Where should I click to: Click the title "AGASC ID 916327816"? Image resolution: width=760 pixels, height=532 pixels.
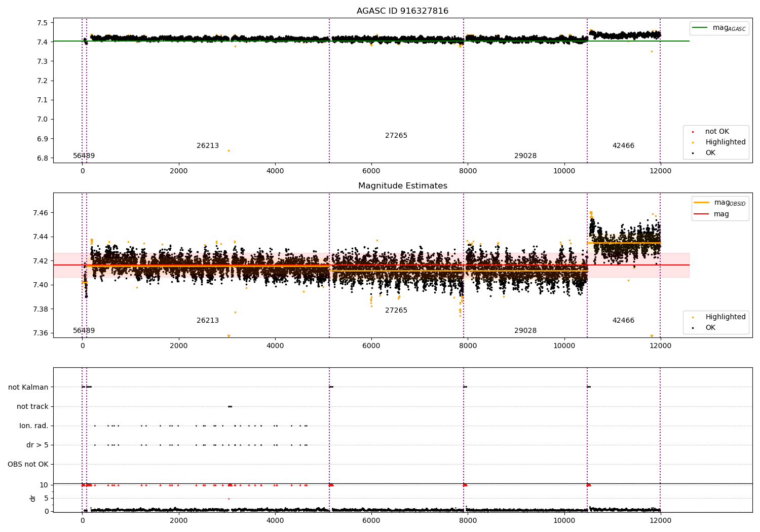[x=402, y=11]
